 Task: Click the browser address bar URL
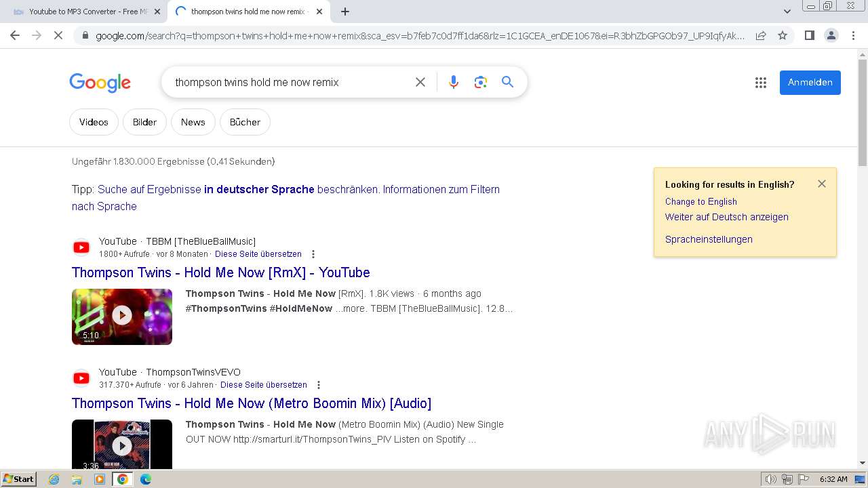(419, 35)
